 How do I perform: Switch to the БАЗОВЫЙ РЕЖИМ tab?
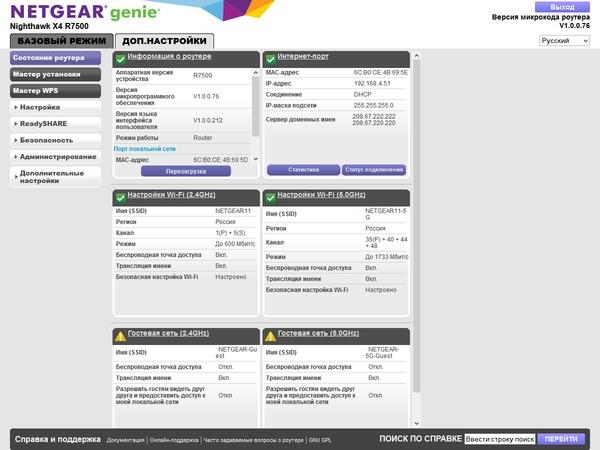(x=62, y=41)
